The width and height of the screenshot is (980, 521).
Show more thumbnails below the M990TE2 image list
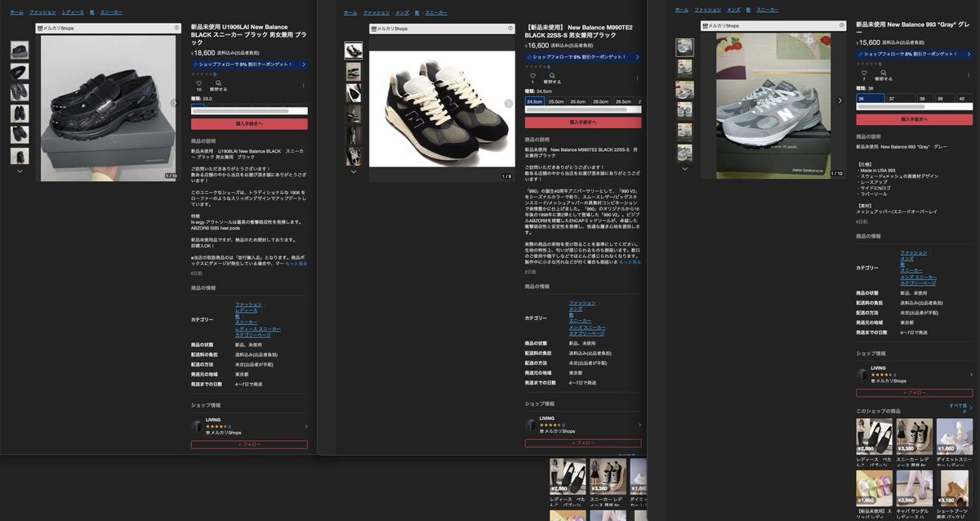click(354, 171)
